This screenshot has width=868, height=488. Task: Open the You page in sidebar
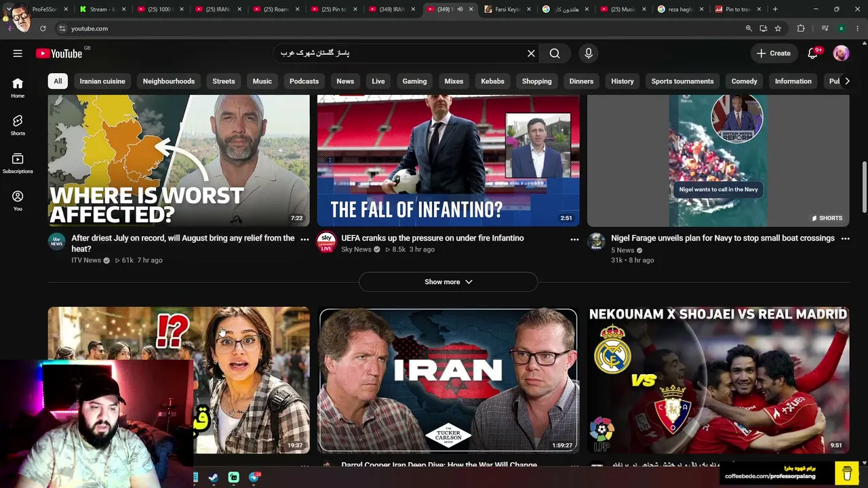click(x=18, y=201)
